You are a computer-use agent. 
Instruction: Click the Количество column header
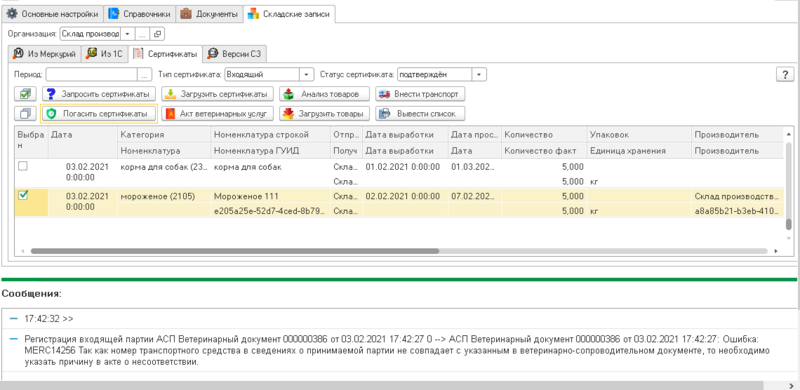544,135
